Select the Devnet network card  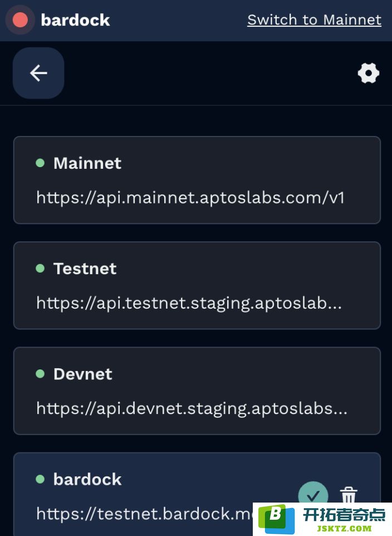pyautogui.click(x=197, y=391)
